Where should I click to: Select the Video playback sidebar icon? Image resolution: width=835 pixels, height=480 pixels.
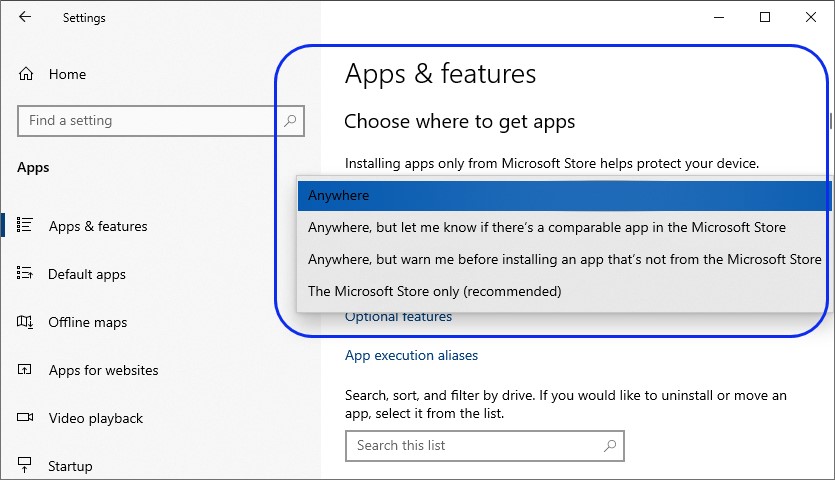(24, 417)
